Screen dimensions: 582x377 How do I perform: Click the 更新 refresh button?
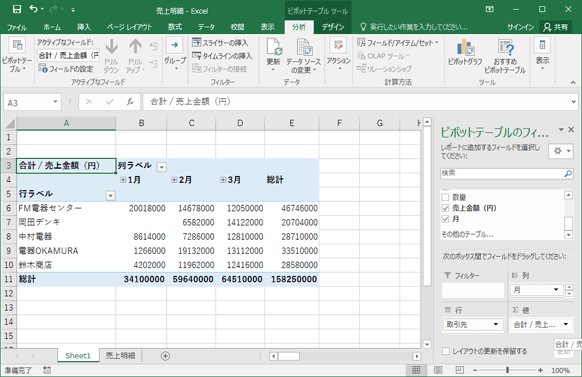pos(274,56)
